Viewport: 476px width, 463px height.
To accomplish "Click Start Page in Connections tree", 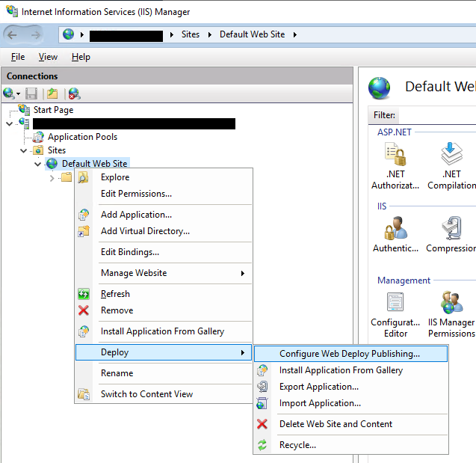I will pos(53,110).
